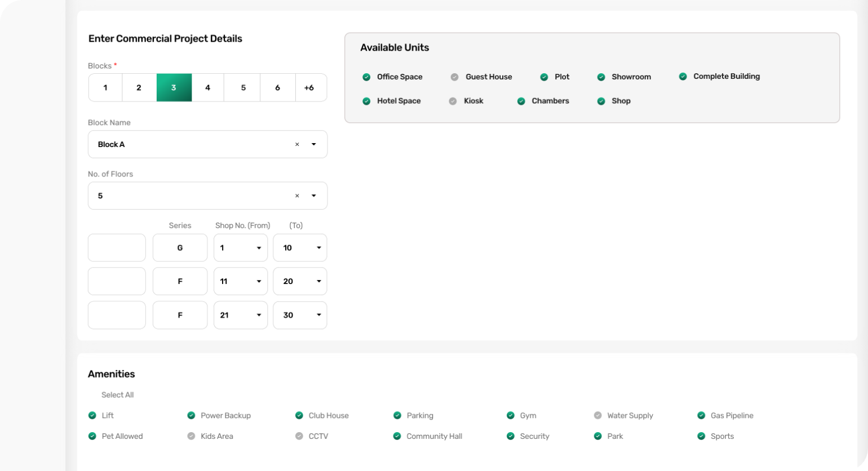This screenshot has width=868, height=471.
Task: Uncheck the Parking amenity
Action: pos(397,416)
